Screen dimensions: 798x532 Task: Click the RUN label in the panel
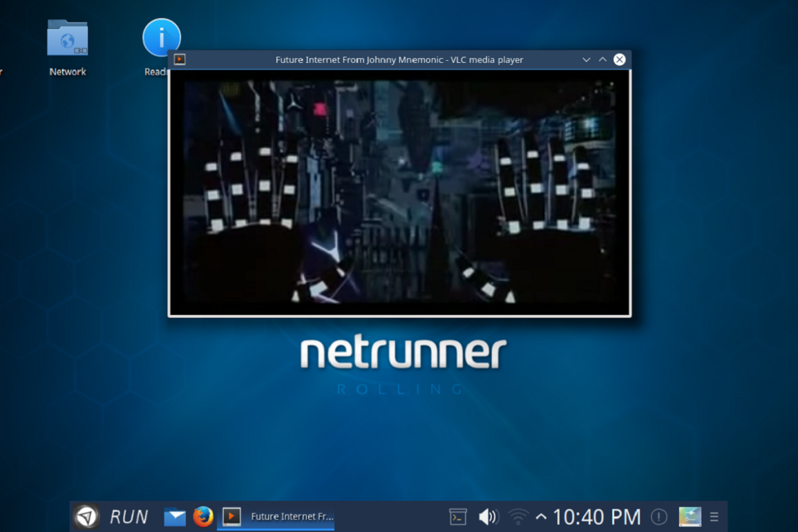click(129, 517)
